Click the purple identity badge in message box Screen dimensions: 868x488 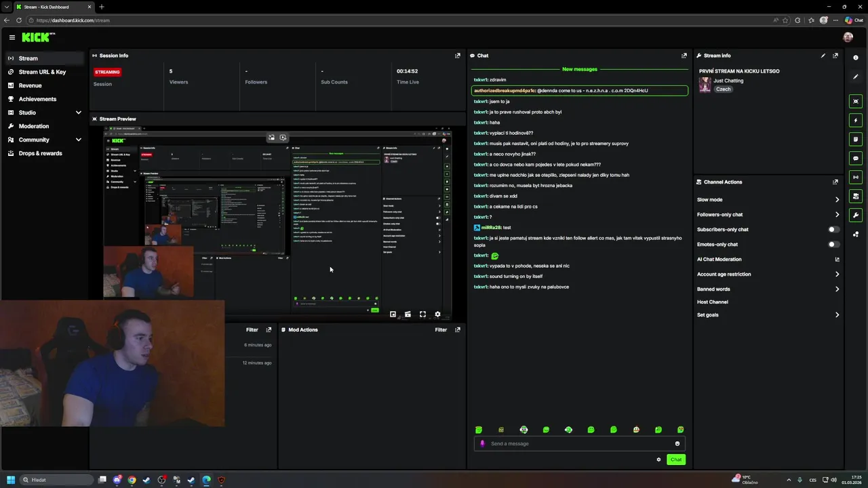(x=482, y=443)
